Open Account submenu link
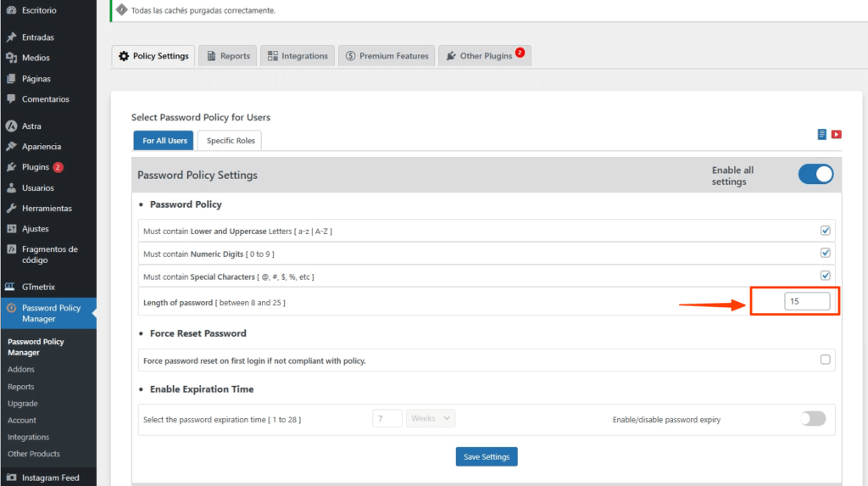 [x=22, y=420]
